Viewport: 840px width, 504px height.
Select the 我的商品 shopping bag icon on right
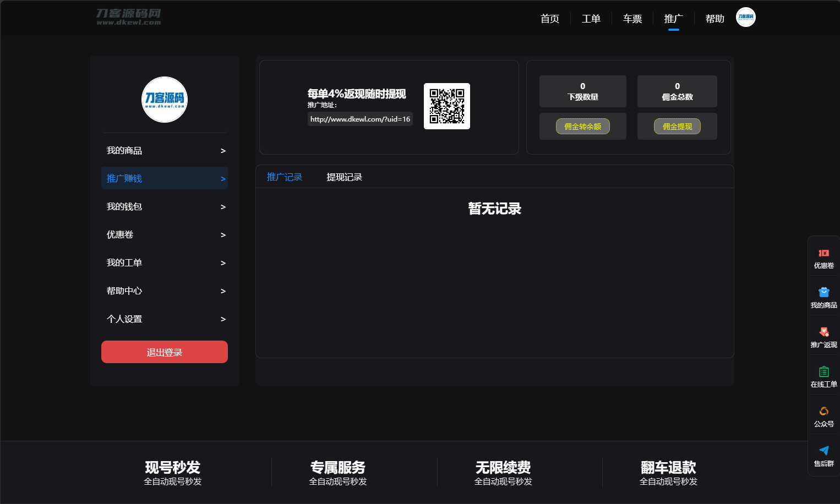click(823, 297)
